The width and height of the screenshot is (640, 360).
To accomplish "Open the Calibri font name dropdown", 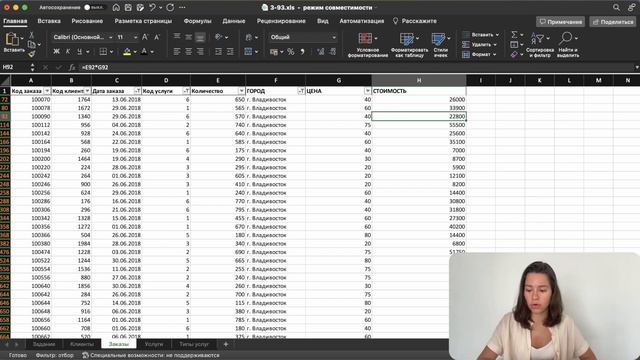I will [x=110, y=37].
